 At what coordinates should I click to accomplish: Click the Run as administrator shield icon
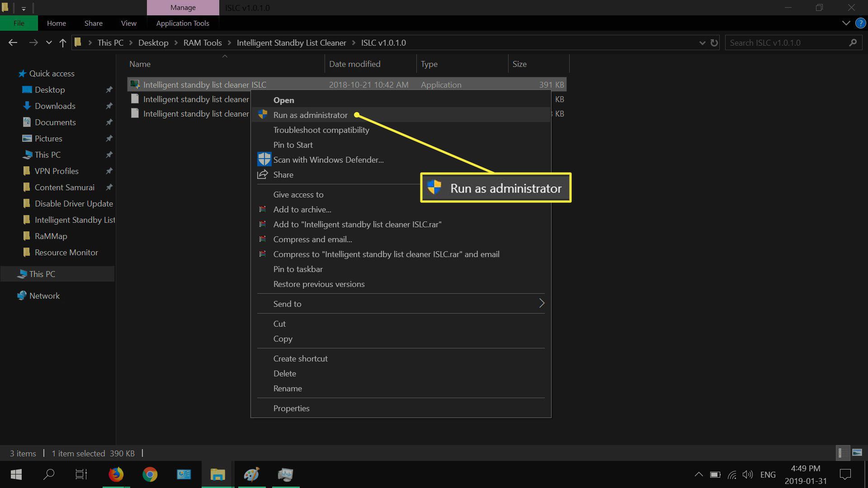[x=263, y=114]
